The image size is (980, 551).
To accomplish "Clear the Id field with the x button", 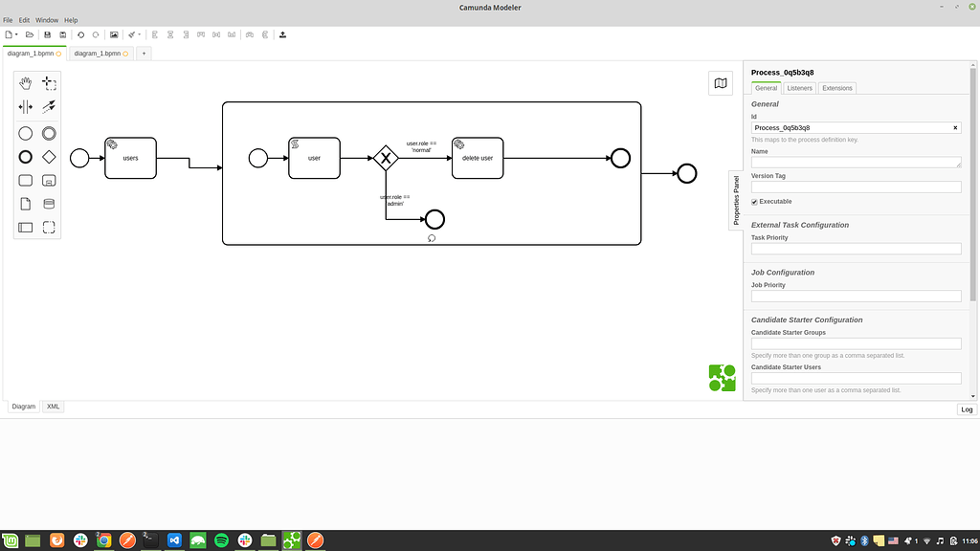I will (954, 126).
